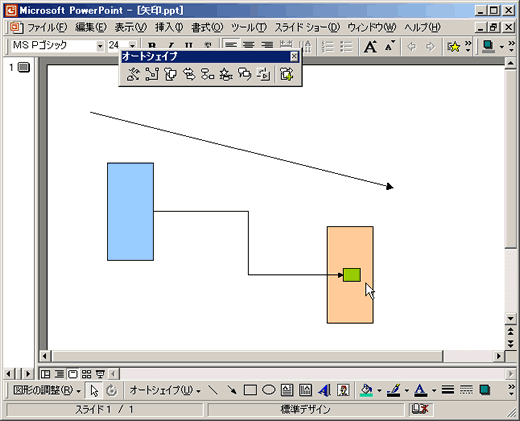The height and width of the screenshot is (421, 520).
Task: Select the Rectangle drawing tool
Action: pos(250,390)
